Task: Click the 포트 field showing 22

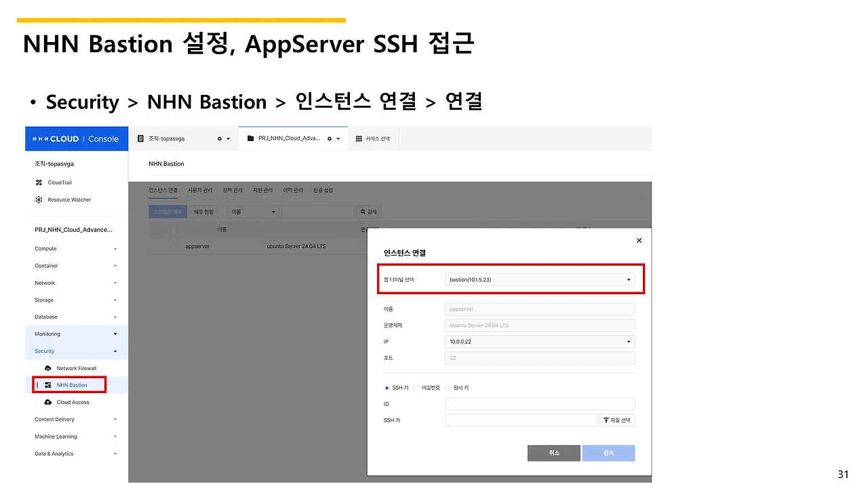Action: pos(540,358)
